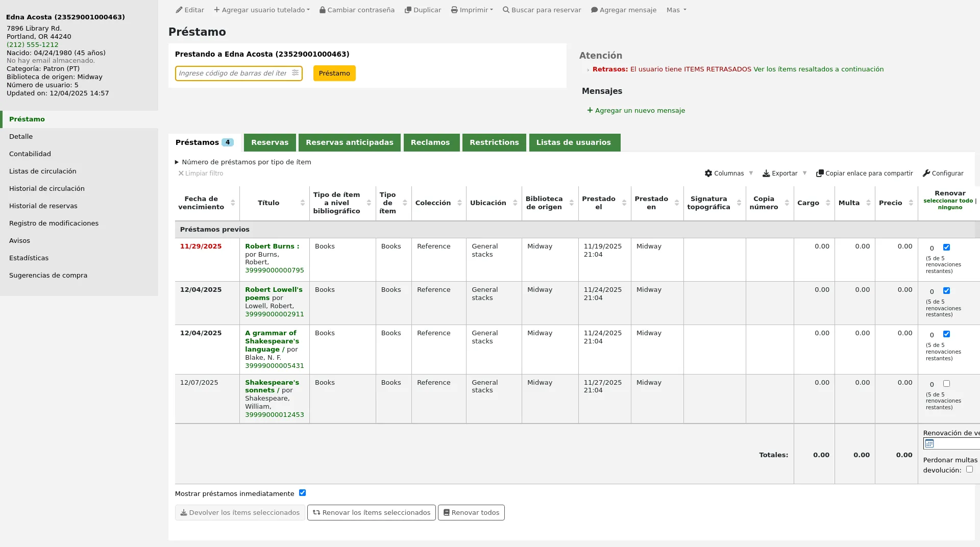980x547 pixels.
Task: Switch to the Reclamos tab
Action: (430, 142)
